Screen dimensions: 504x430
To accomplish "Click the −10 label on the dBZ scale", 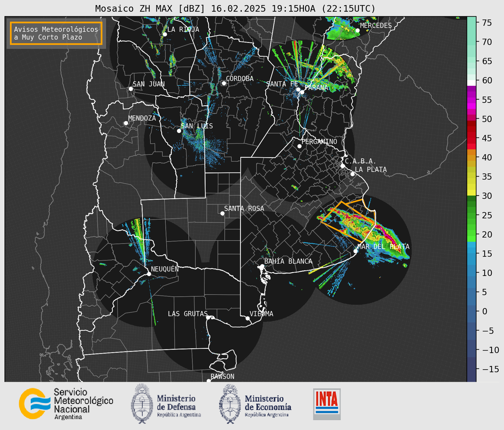I will pyautogui.click(x=490, y=350).
